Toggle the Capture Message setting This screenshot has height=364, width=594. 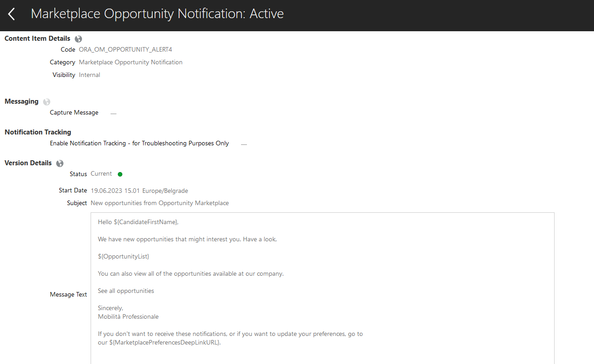pos(113,113)
